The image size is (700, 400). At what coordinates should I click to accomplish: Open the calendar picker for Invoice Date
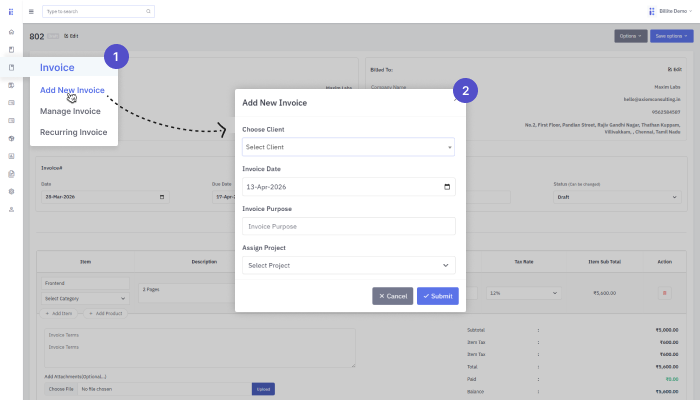coord(446,187)
